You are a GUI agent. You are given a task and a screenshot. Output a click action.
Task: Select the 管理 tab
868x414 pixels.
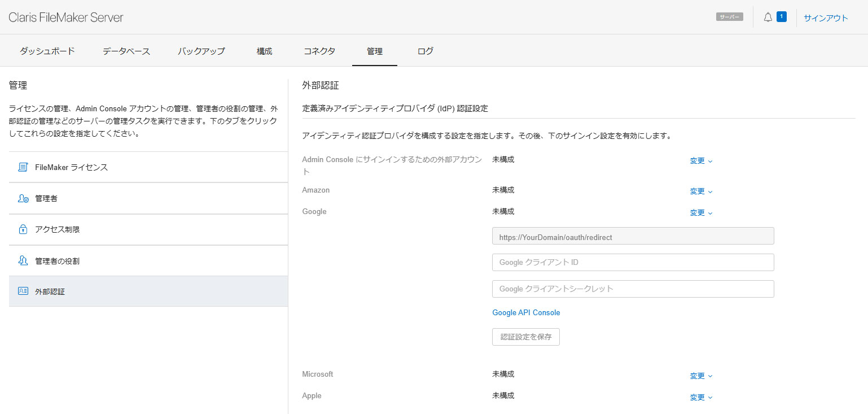click(375, 51)
